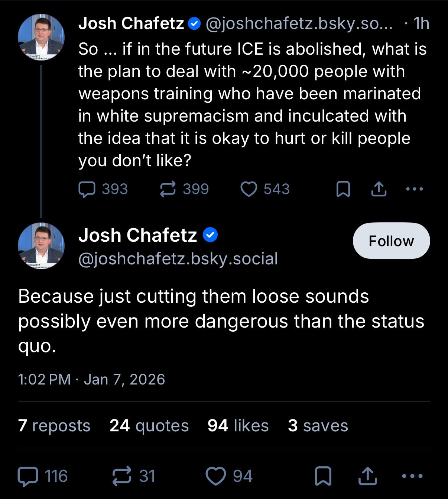Open three-dot menu on the main post

click(x=412, y=476)
